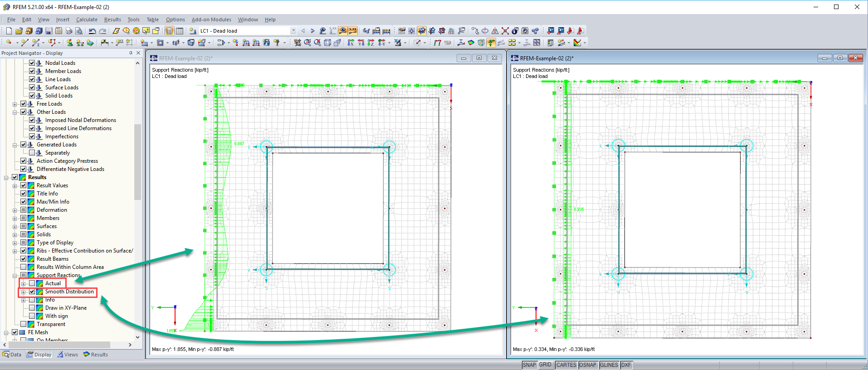The image size is (868, 370).
Task: Toggle the OSNAP status bar button
Action: coord(588,365)
